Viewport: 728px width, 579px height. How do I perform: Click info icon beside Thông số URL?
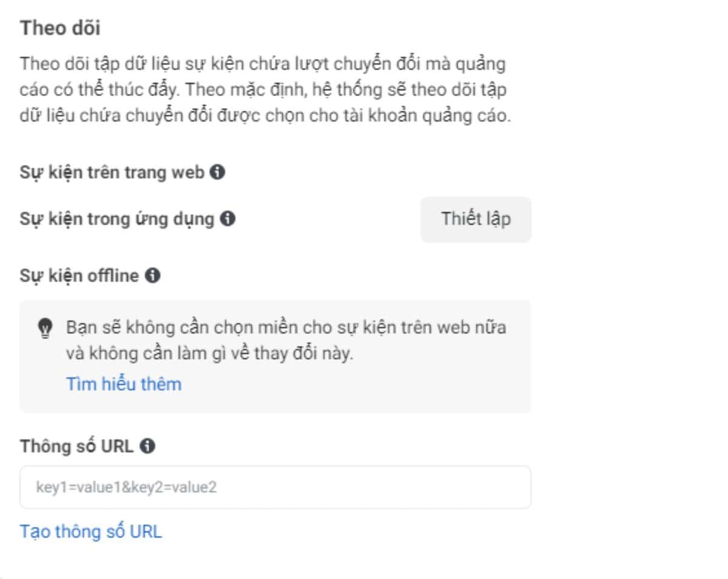click(147, 446)
